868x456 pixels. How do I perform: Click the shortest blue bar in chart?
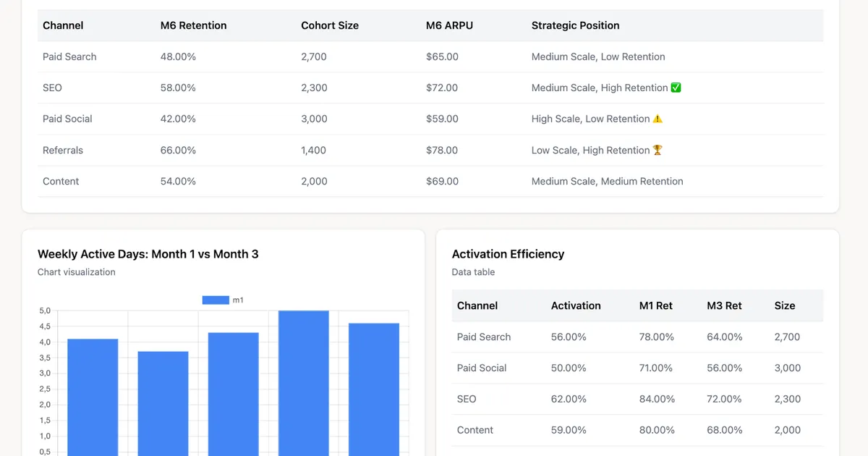(x=163, y=403)
